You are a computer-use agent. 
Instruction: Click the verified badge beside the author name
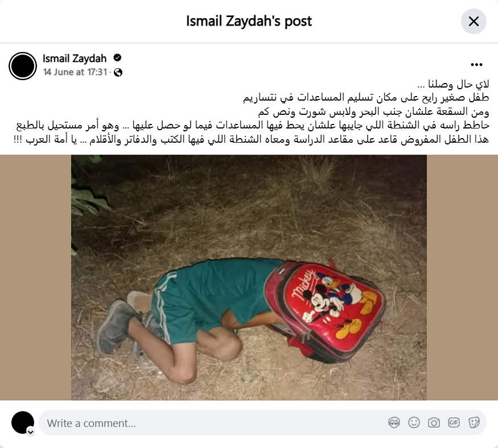(117, 58)
